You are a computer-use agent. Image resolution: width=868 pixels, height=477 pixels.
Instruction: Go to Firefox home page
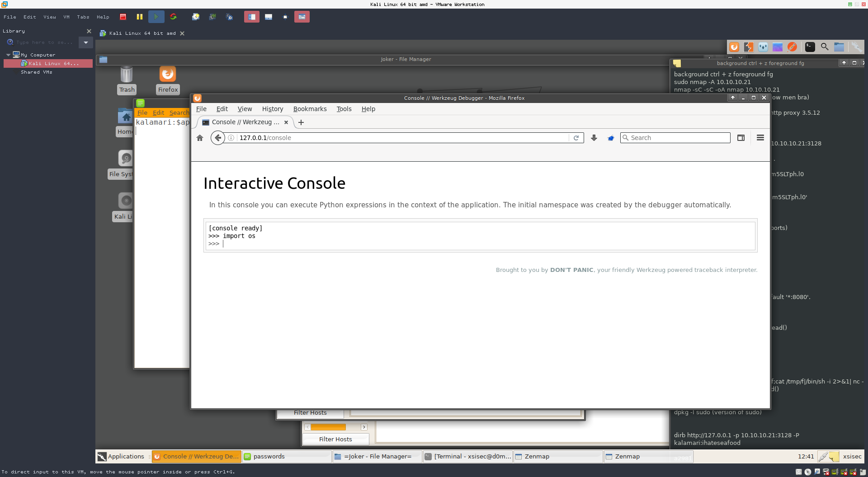[x=200, y=138]
